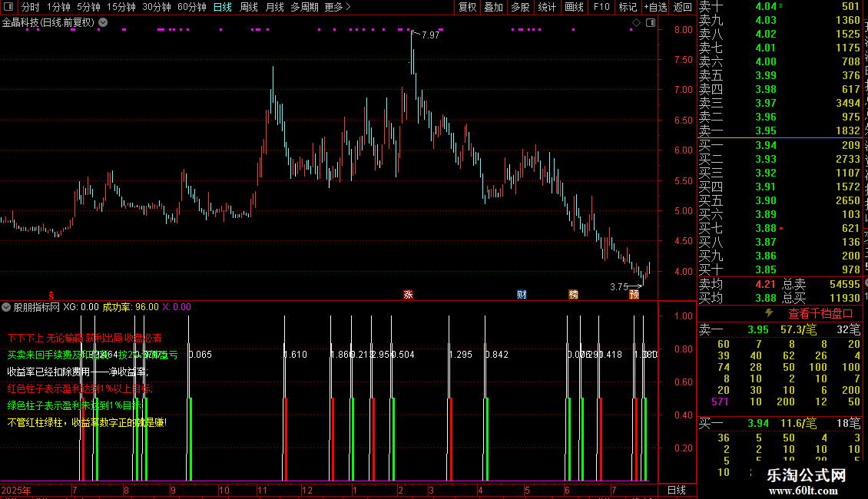Toggle the left sidebar panel icon
The image size is (868, 499).
(8, 7)
